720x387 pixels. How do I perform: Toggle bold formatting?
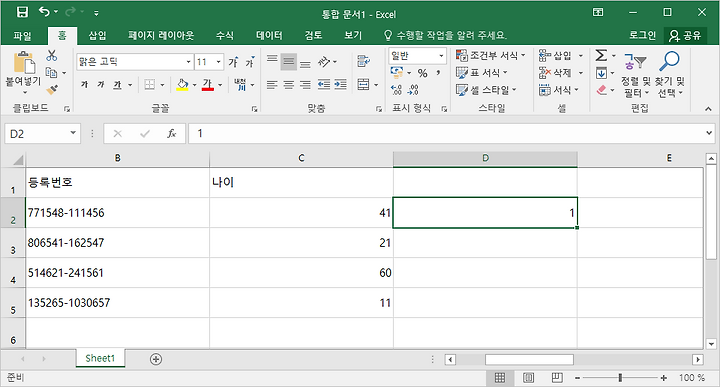[84, 84]
